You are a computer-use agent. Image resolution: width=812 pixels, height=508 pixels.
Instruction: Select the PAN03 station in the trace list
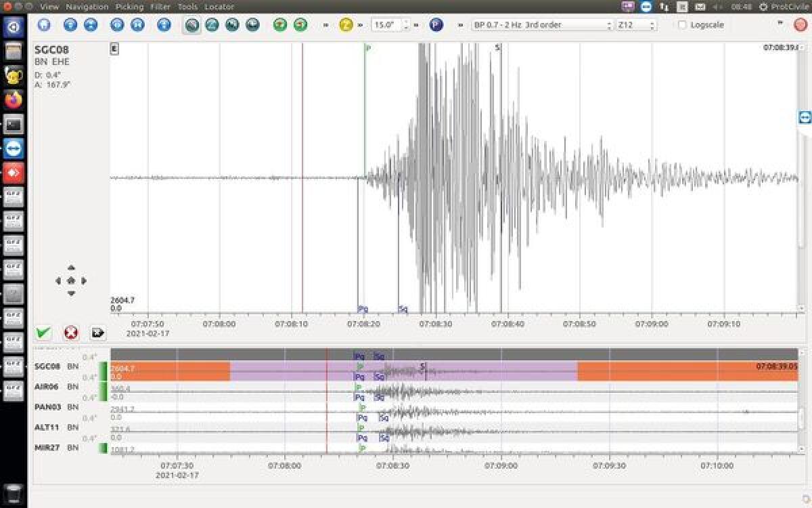(x=45, y=407)
